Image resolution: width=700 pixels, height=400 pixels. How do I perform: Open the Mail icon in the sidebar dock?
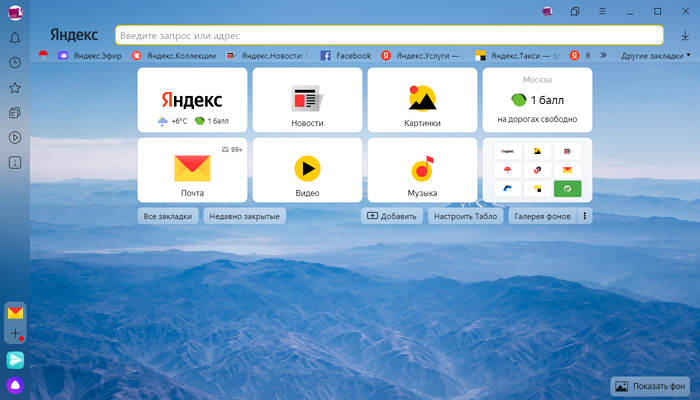pyautogui.click(x=15, y=313)
